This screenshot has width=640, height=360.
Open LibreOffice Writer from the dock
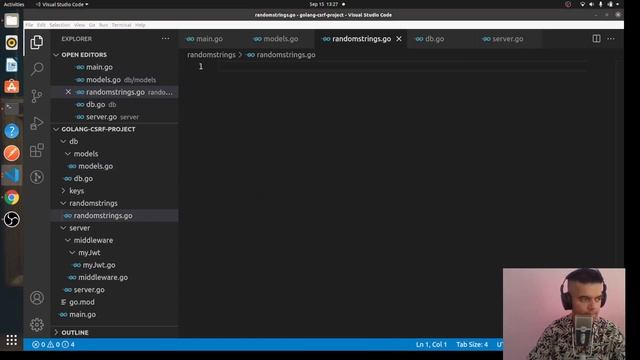tap(11, 64)
